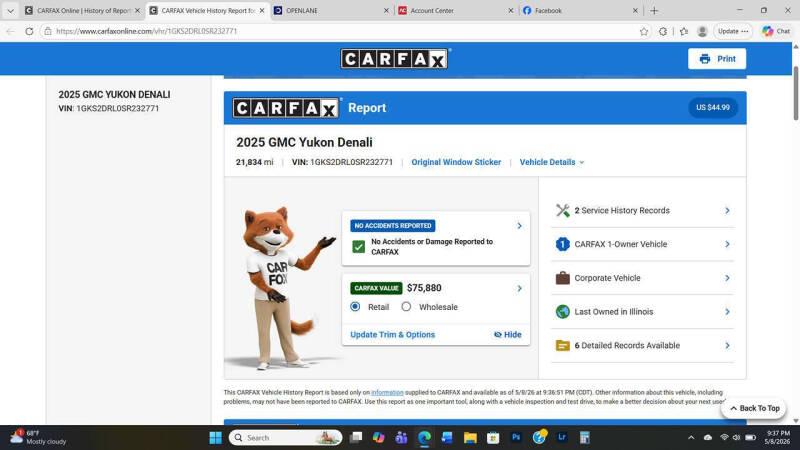Click the No Accidents Reported badge
The image size is (800, 450).
[x=392, y=226]
